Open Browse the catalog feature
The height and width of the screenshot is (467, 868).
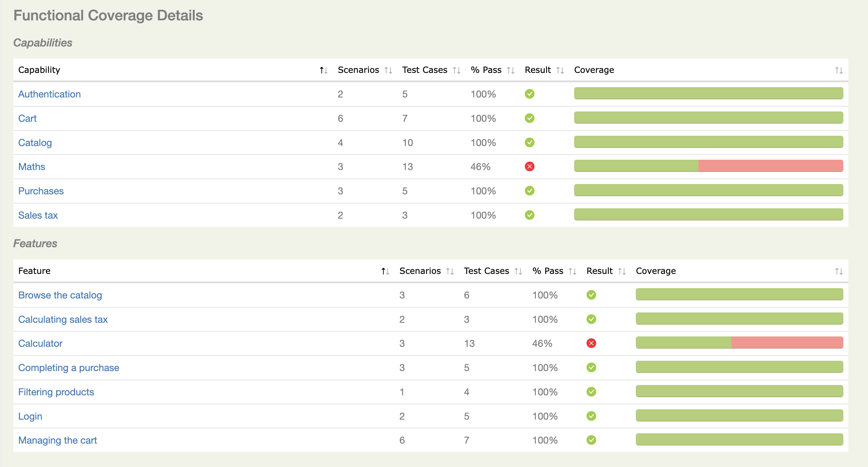coord(60,295)
